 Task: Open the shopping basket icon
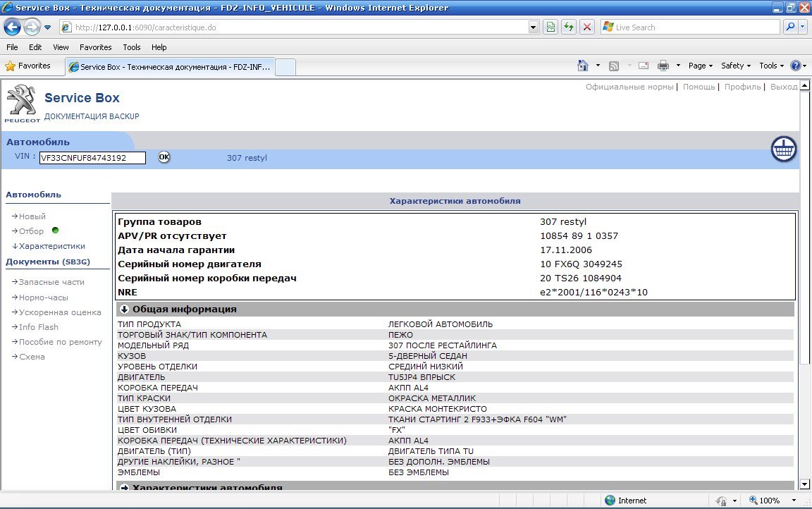click(x=784, y=149)
